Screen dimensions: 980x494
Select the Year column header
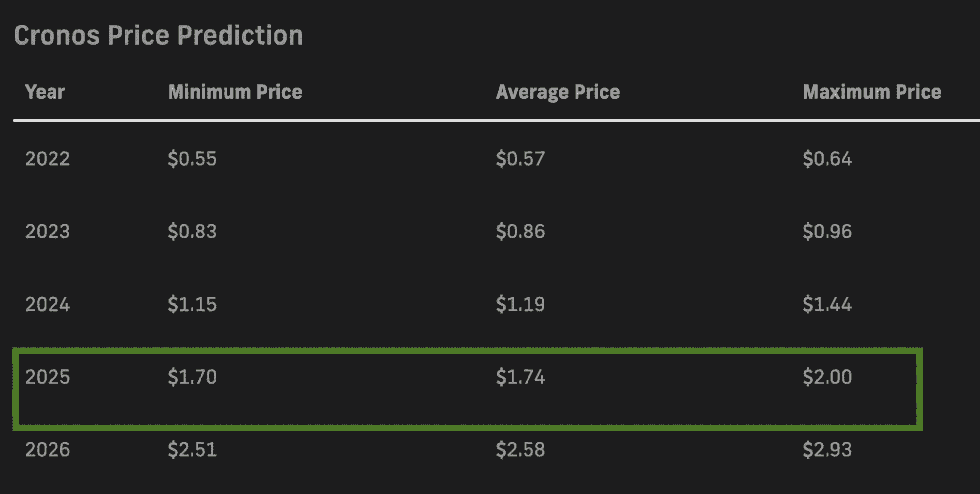(45, 92)
